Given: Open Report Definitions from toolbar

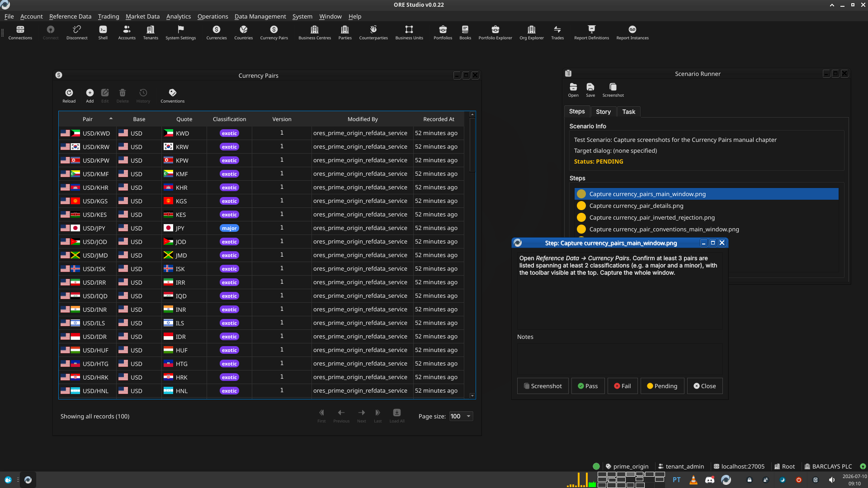Looking at the screenshot, I should (x=591, y=33).
